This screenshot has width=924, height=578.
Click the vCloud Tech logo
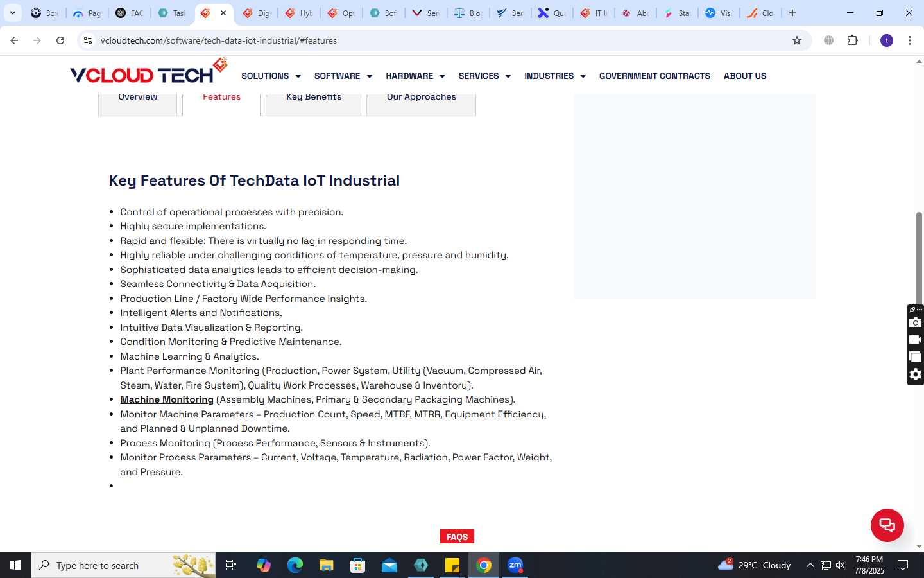pyautogui.click(x=148, y=72)
